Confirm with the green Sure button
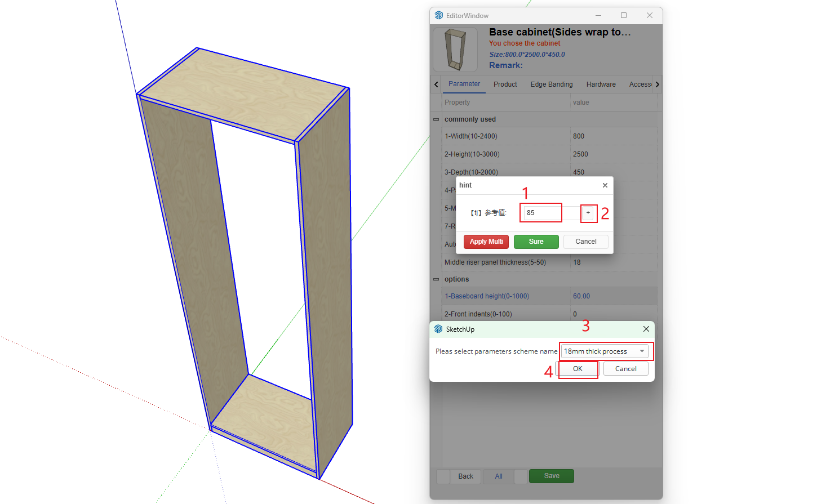The width and height of the screenshot is (817, 504). point(536,242)
